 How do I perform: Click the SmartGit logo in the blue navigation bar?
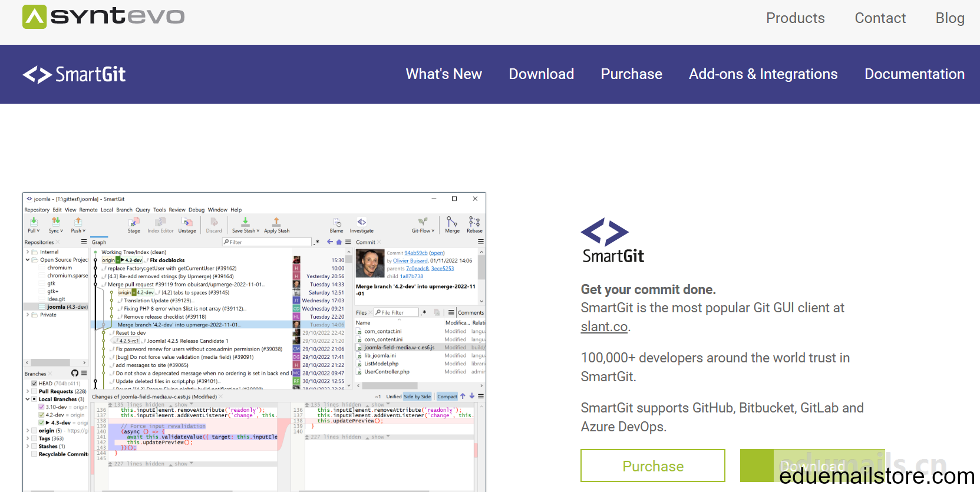coord(74,74)
